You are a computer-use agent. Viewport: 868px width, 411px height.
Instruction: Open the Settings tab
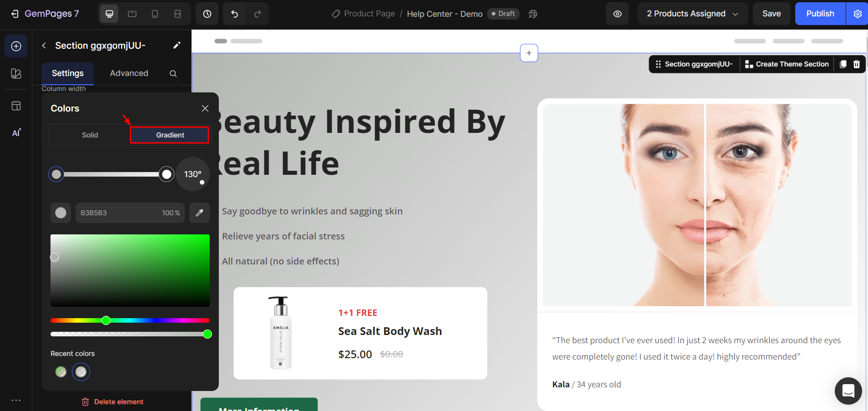click(67, 73)
